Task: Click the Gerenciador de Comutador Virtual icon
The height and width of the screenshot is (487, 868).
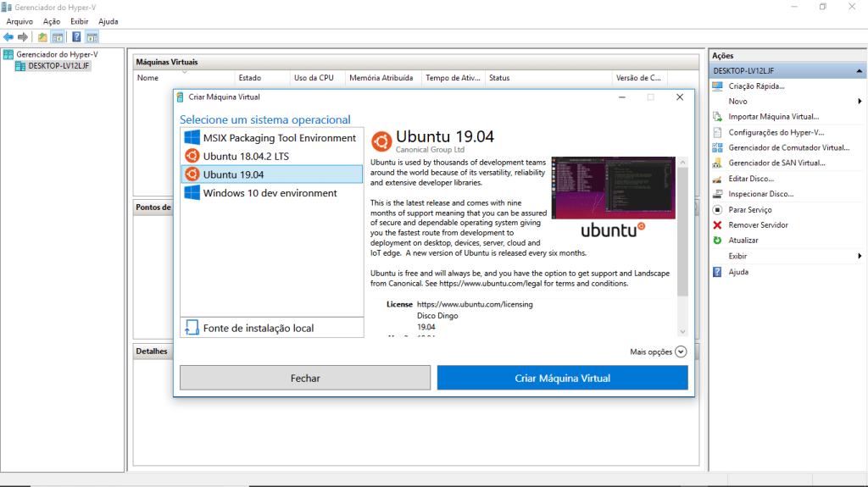Action: 717,147
